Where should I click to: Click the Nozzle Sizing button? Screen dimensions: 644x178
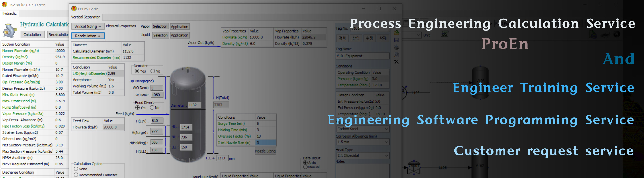click(265, 151)
